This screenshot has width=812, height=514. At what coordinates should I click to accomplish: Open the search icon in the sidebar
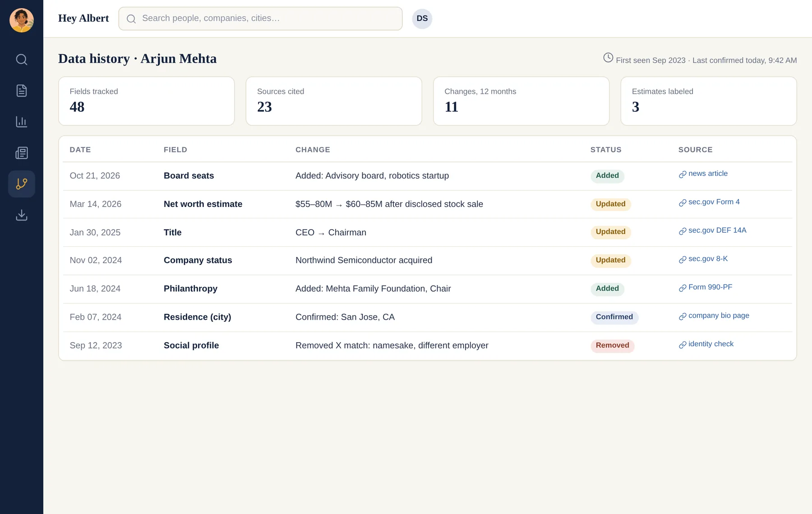(22, 60)
